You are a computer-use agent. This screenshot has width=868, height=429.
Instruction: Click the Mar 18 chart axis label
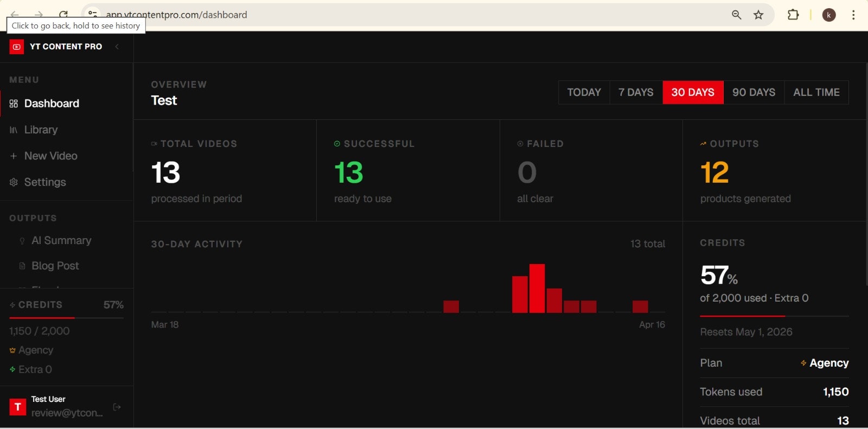click(165, 325)
